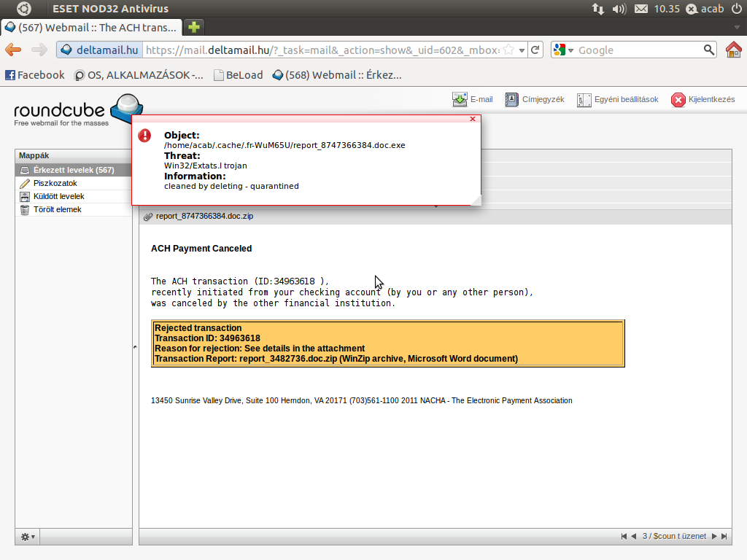Click in the Google search box
The image size is (747, 560).
[639, 50]
